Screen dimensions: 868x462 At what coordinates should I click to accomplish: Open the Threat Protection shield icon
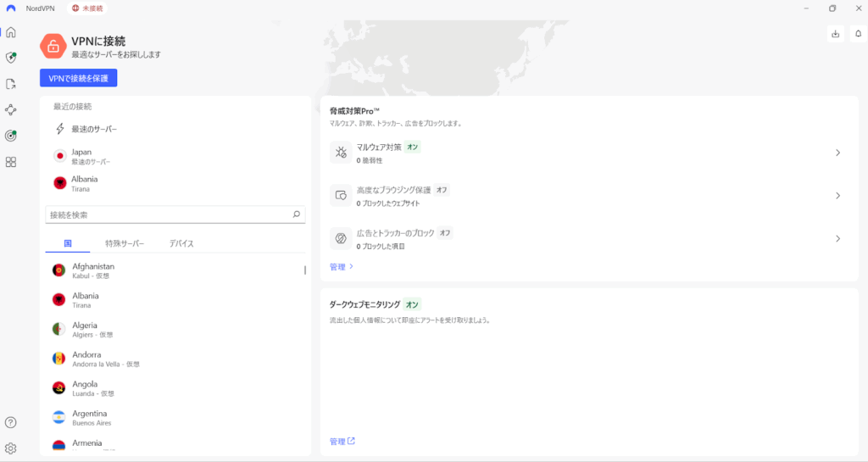coord(11,58)
